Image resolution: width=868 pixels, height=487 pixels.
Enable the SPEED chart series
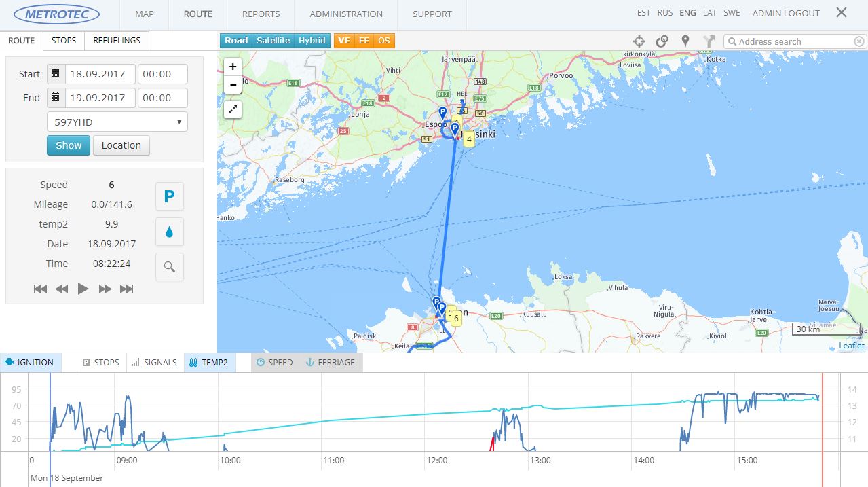(274, 363)
